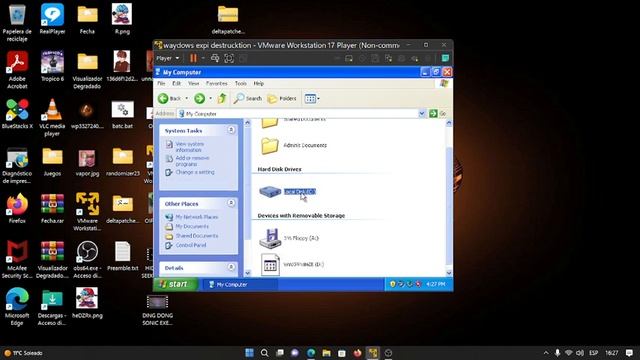Go forward using the green Forward arrow

click(199, 98)
